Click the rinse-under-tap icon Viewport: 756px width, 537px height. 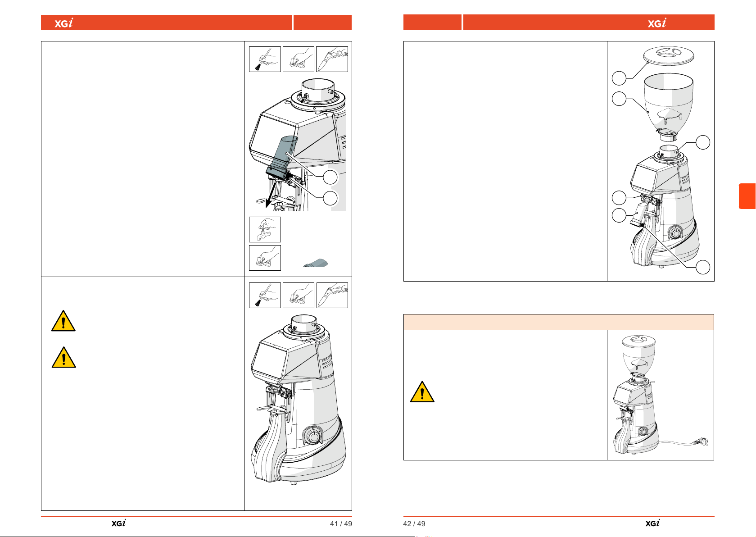point(265,229)
